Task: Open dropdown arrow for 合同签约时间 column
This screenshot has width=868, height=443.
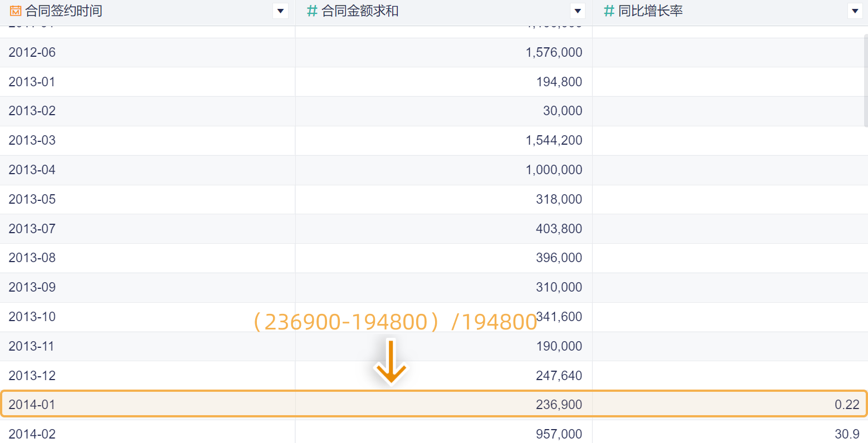Action: point(281,11)
